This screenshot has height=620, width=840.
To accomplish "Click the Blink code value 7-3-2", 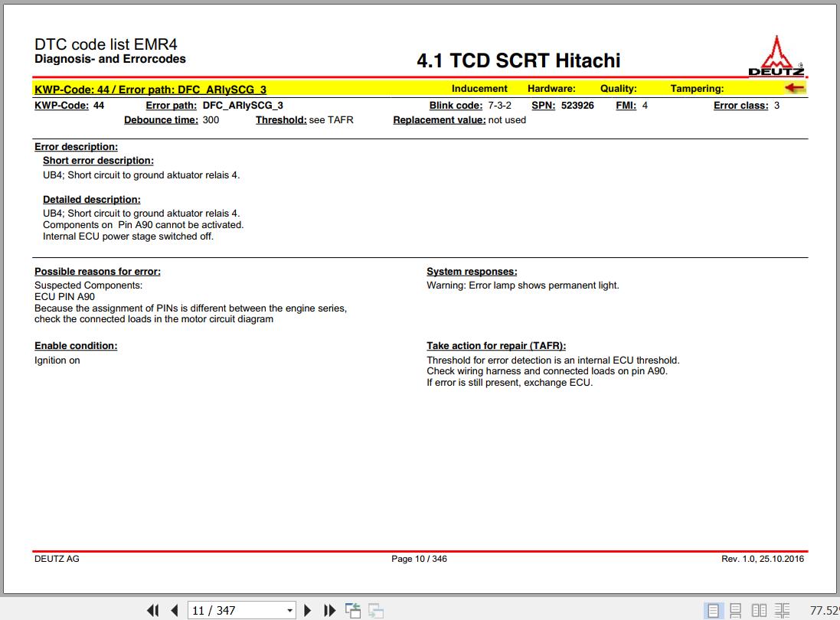I will (499, 106).
